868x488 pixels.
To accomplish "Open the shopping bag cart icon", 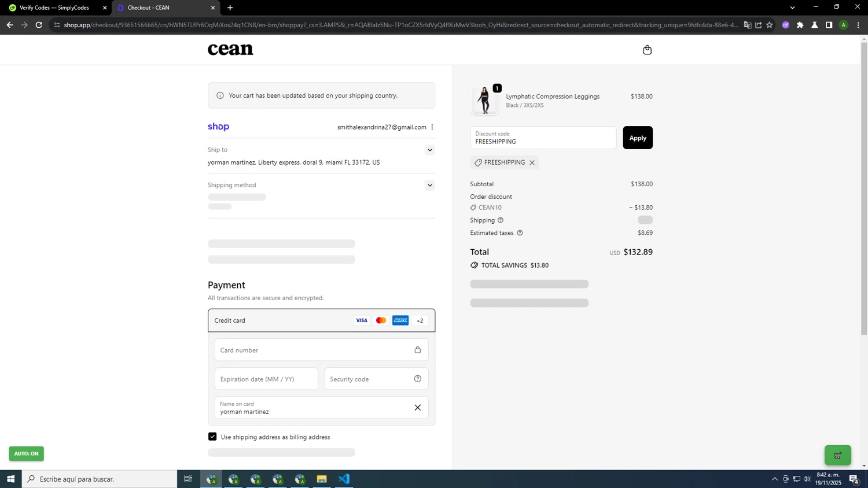I will (x=647, y=50).
